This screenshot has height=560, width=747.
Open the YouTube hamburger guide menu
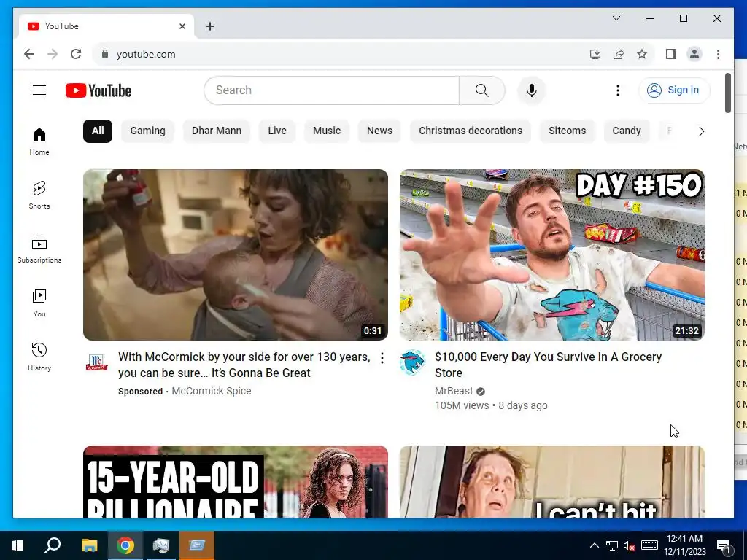click(39, 90)
